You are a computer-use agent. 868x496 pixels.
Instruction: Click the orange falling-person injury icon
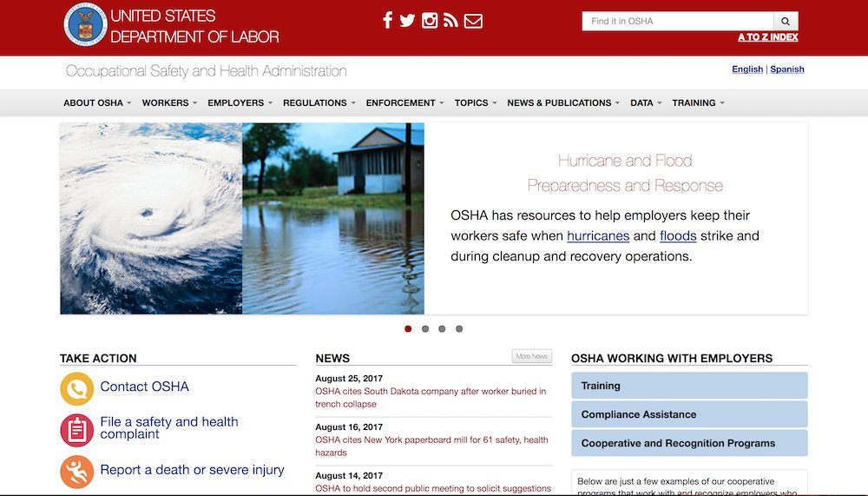(x=77, y=473)
